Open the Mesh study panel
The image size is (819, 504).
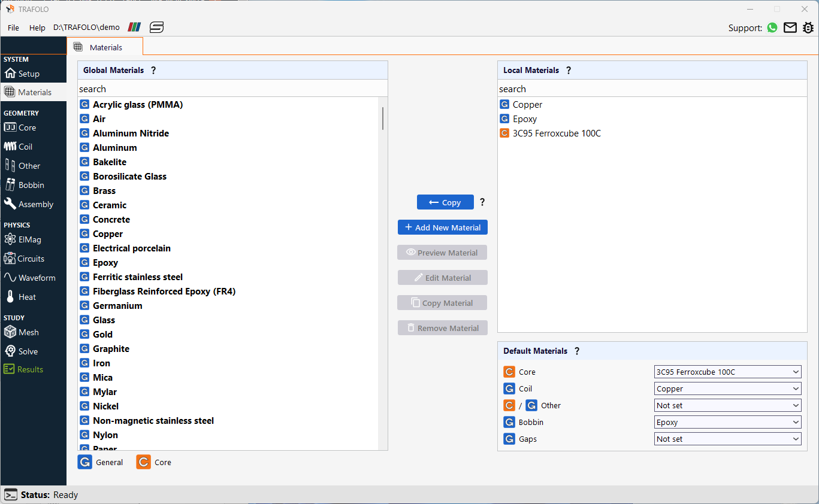28,332
